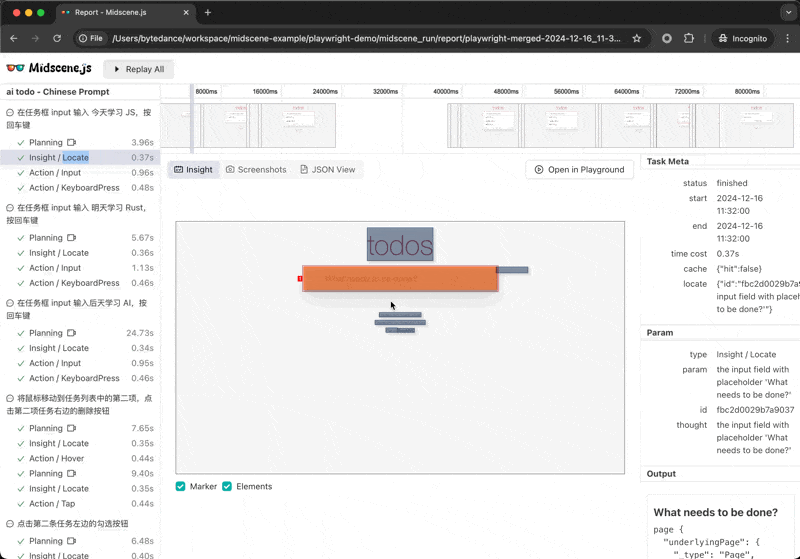The height and width of the screenshot is (559, 800).
Task: Switch to the JSON View tab
Action: [328, 169]
